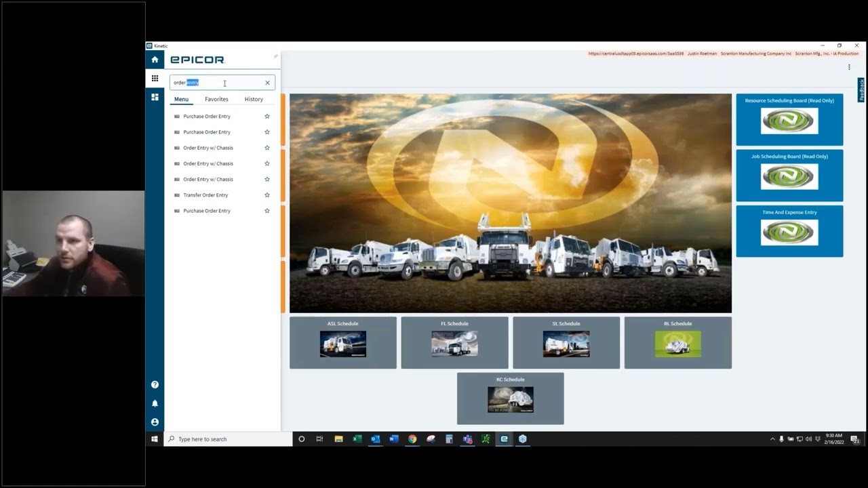Open Calculator from taskbar
This screenshot has width=868, height=488.
tap(449, 439)
